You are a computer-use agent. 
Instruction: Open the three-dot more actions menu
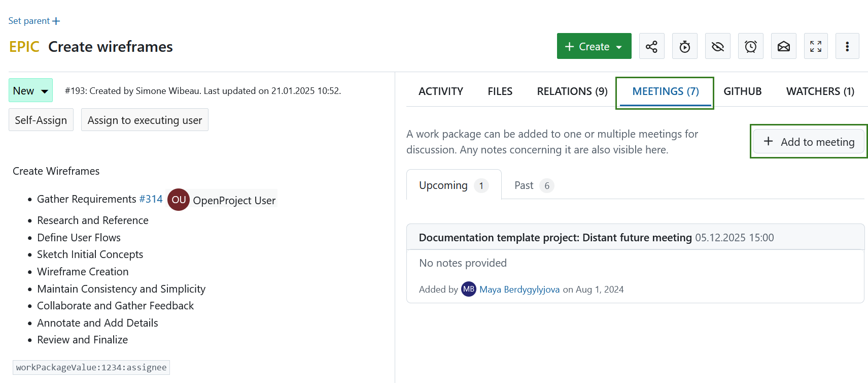[x=847, y=46]
